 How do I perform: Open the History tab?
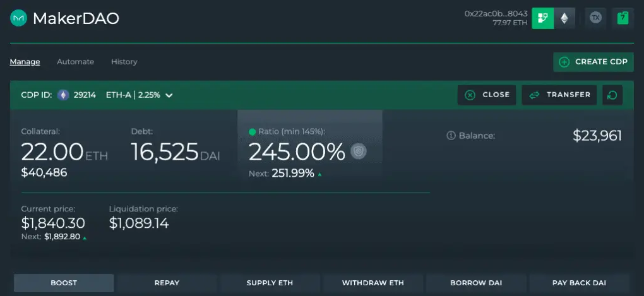124,62
